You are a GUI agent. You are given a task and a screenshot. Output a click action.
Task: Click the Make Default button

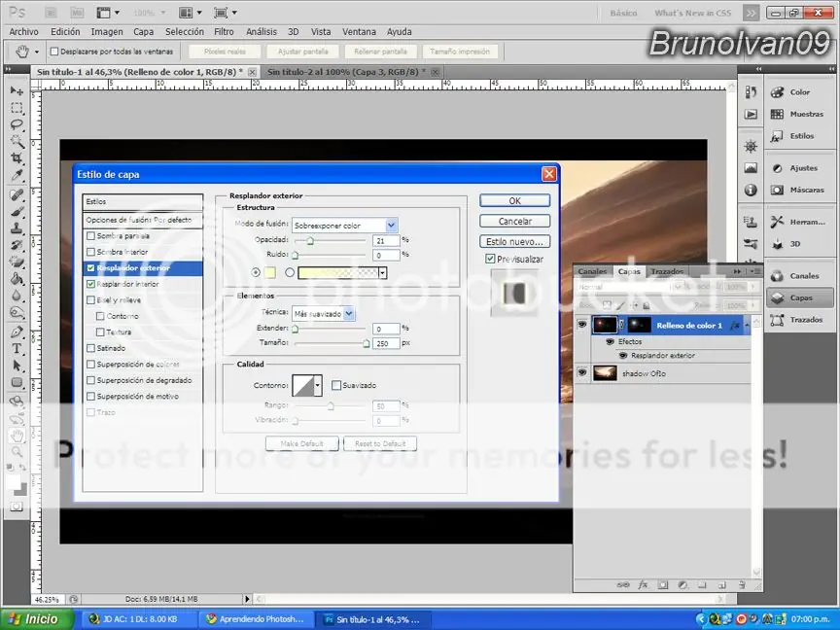coord(302,443)
